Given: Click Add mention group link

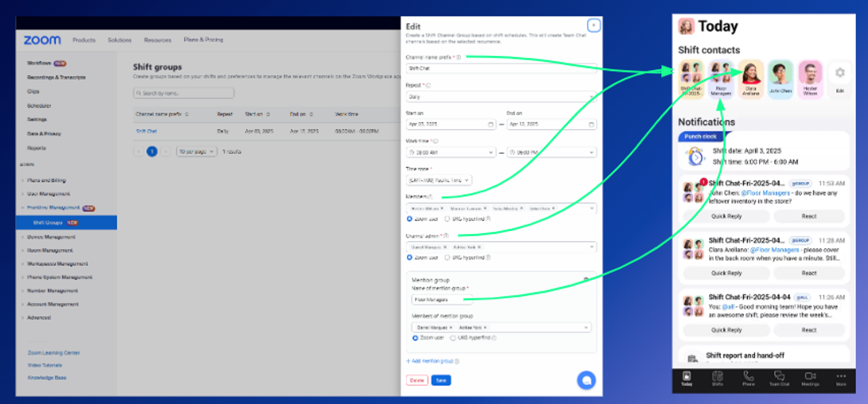Looking at the screenshot, I should tap(429, 361).
